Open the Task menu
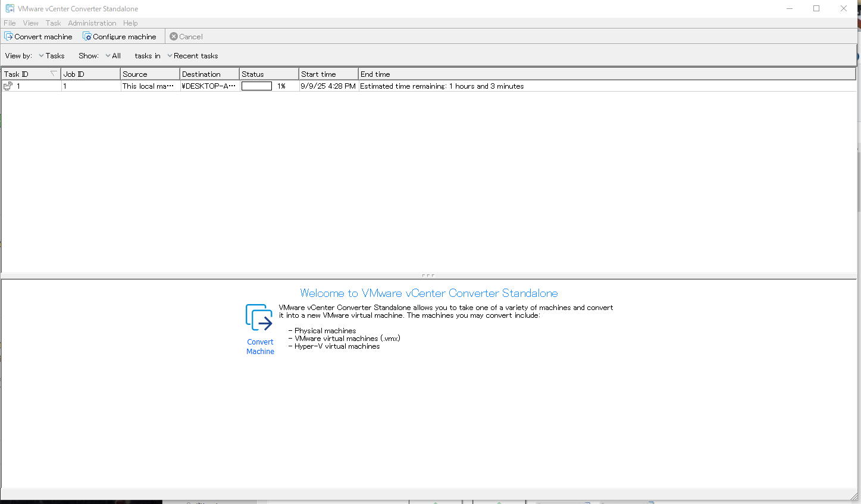 [53, 23]
